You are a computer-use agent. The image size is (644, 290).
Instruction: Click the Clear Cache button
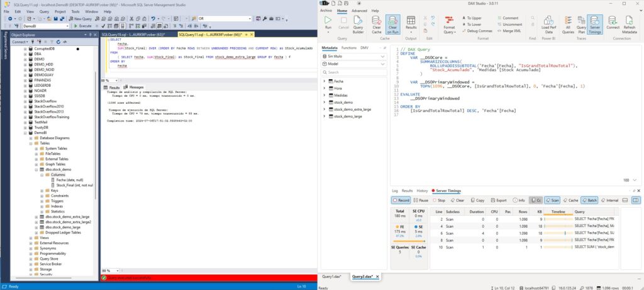coord(376,25)
